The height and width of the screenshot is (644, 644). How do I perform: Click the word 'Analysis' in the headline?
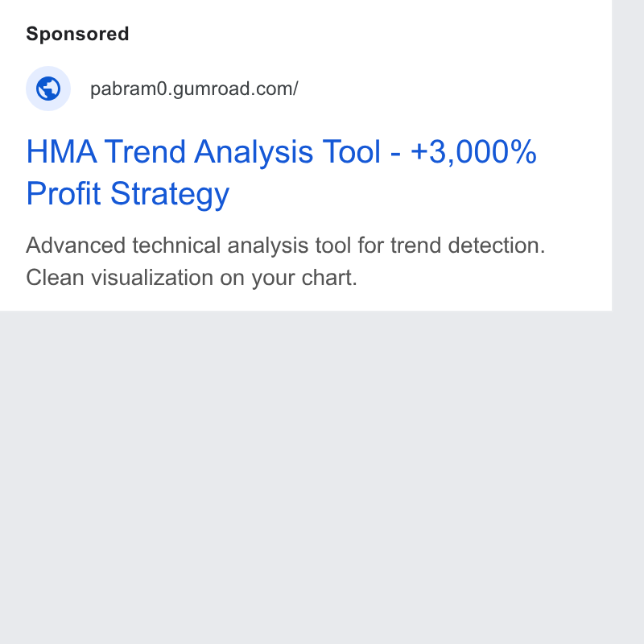click(x=254, y=153)
